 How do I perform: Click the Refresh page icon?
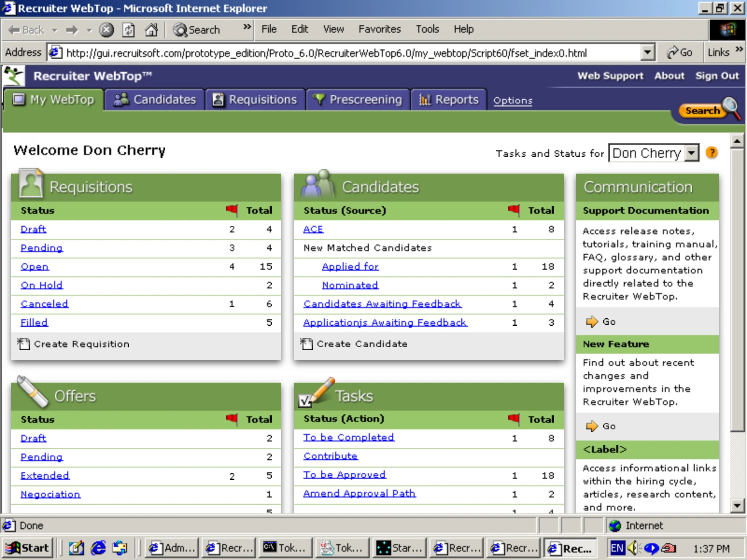click(128, 30)
